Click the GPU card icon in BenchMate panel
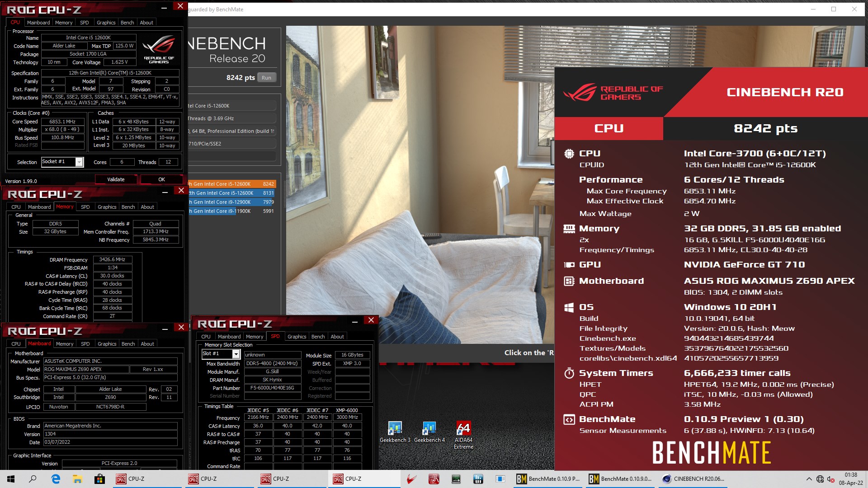The height and width of the screenshot is (488, 868). click(x=569, y=265)
